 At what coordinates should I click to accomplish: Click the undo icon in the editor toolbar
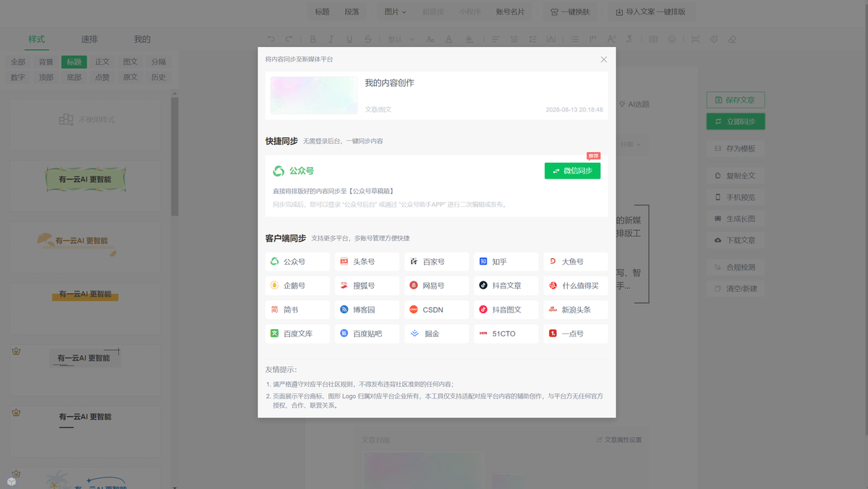coord(271,39)
